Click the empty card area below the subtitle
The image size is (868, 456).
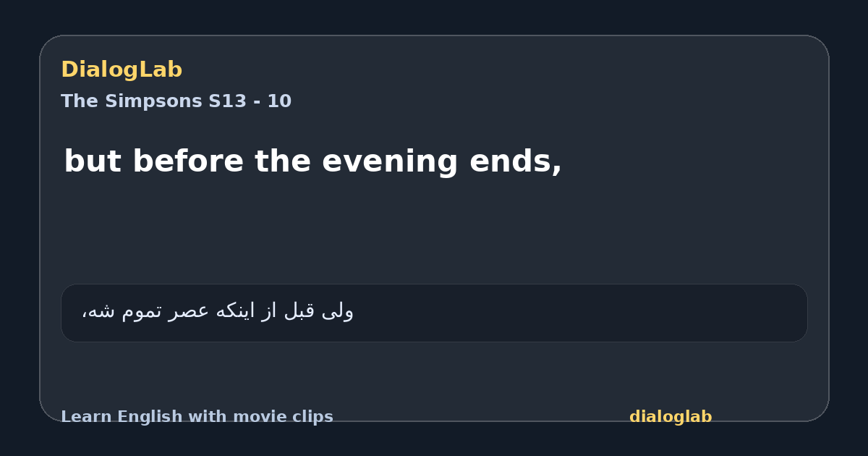[x=434, y=232]
